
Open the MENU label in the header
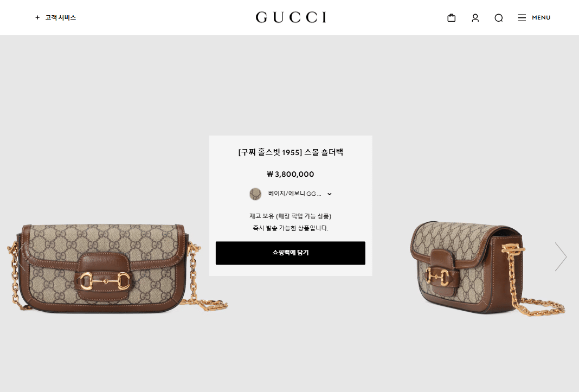click(541, 17)
